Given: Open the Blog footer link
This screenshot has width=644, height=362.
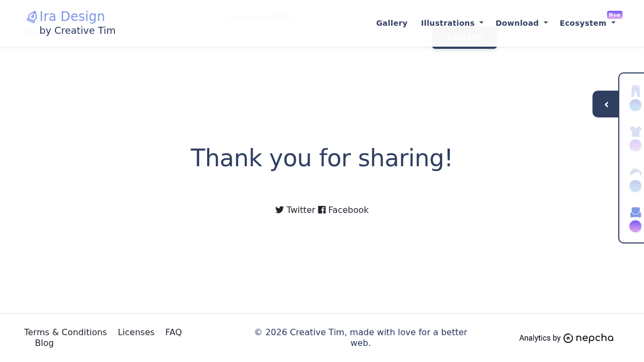Looking at the screenshot, I should pyautogui.click(x=45, y=343).
